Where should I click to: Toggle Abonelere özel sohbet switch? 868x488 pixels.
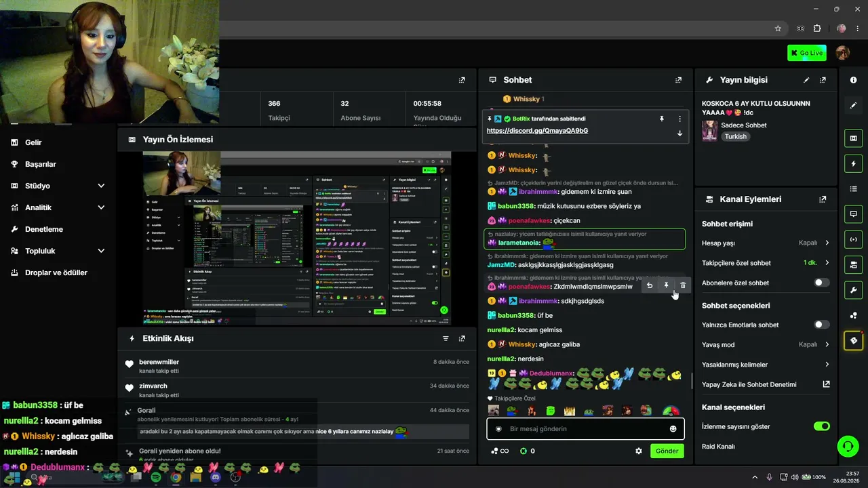point(821,283)
